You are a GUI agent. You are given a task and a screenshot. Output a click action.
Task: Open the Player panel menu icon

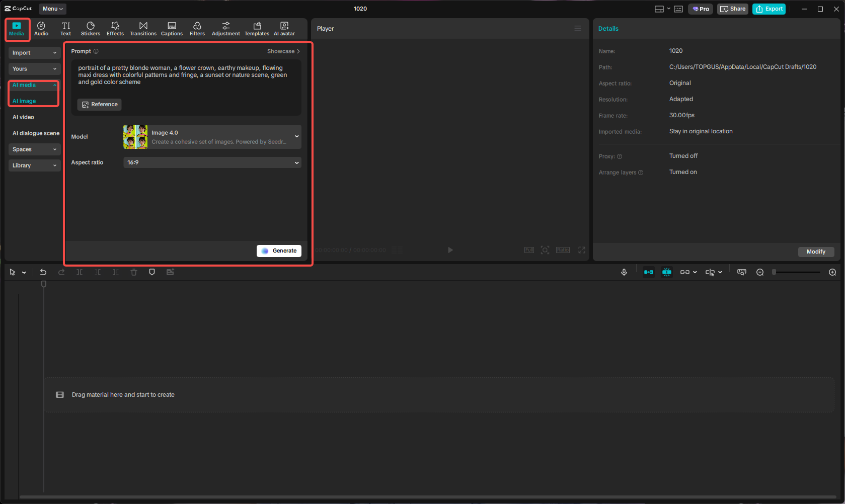(578, 29)
